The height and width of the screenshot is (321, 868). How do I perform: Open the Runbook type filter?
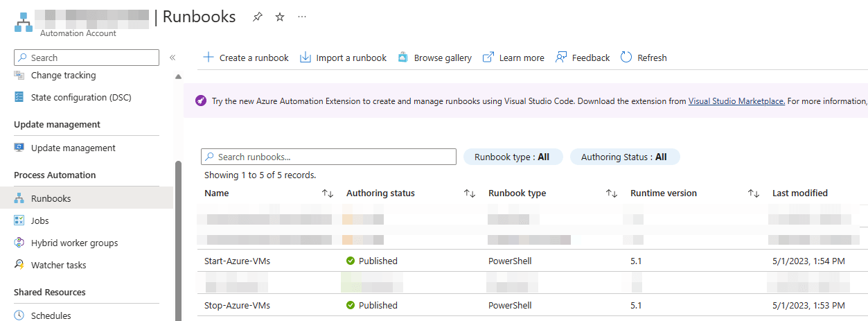[513, 157]
